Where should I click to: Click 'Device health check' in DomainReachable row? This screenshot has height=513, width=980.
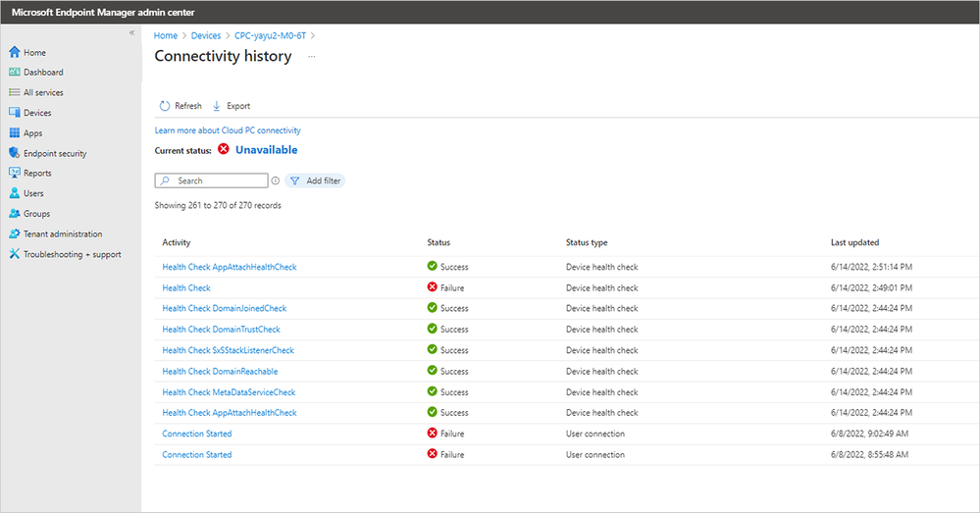602,371
